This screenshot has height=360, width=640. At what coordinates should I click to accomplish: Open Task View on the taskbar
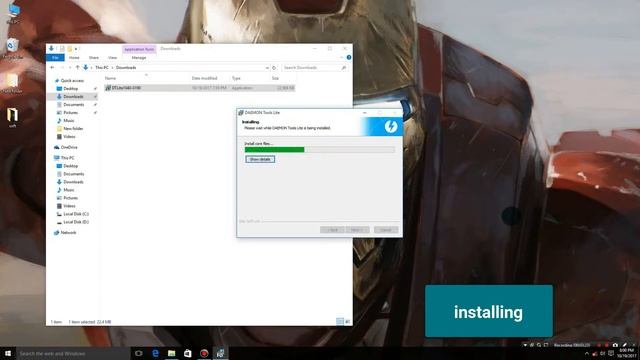[139, 353]
